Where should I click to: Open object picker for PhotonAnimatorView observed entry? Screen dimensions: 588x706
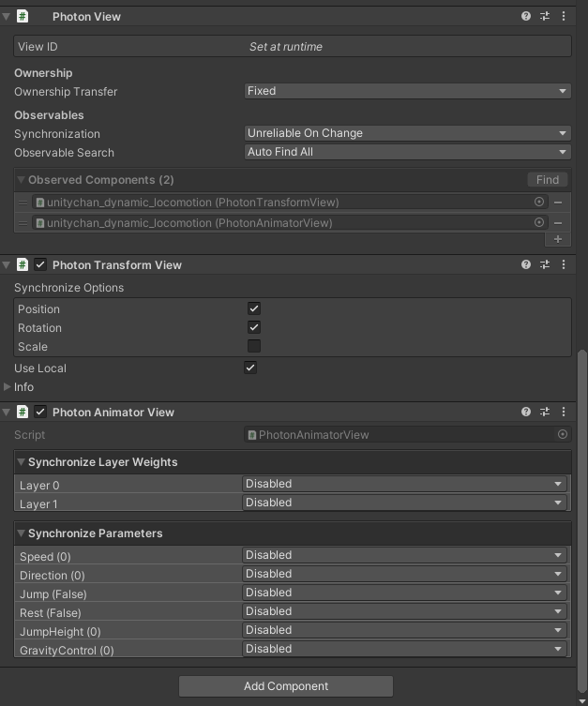point(539,222)
